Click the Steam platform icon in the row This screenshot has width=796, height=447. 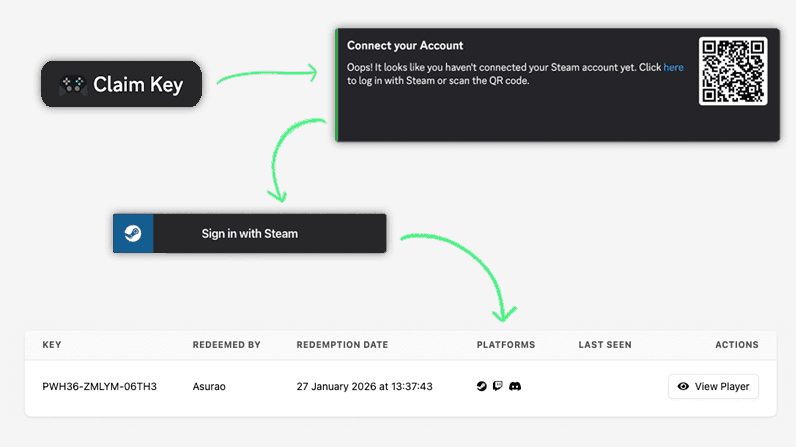482,386
